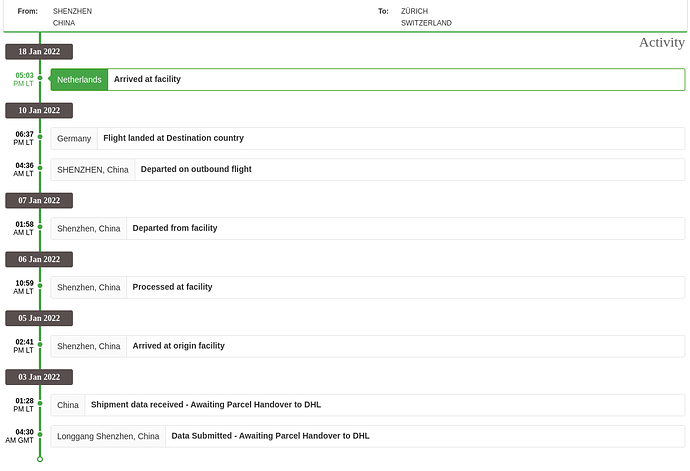
Task: Select the green Netherlands location tag
Action: click(x=79, y=80)
